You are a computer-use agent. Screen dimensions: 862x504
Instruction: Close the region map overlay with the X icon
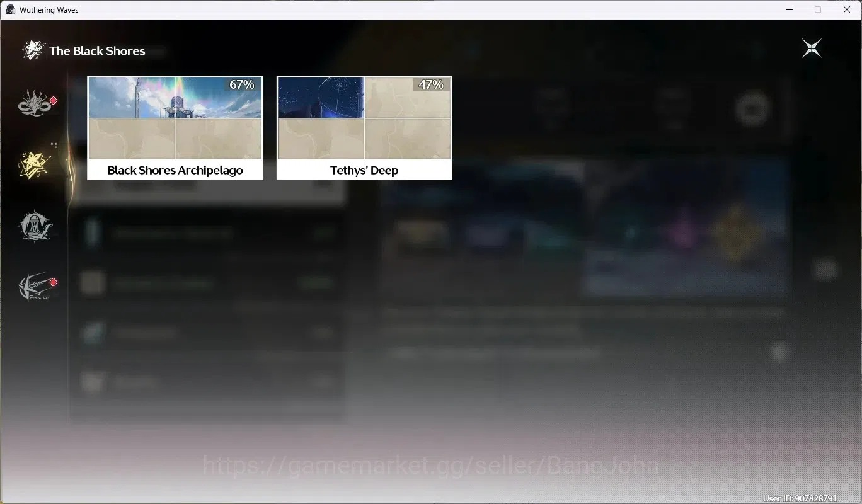(x=812, y=49)
